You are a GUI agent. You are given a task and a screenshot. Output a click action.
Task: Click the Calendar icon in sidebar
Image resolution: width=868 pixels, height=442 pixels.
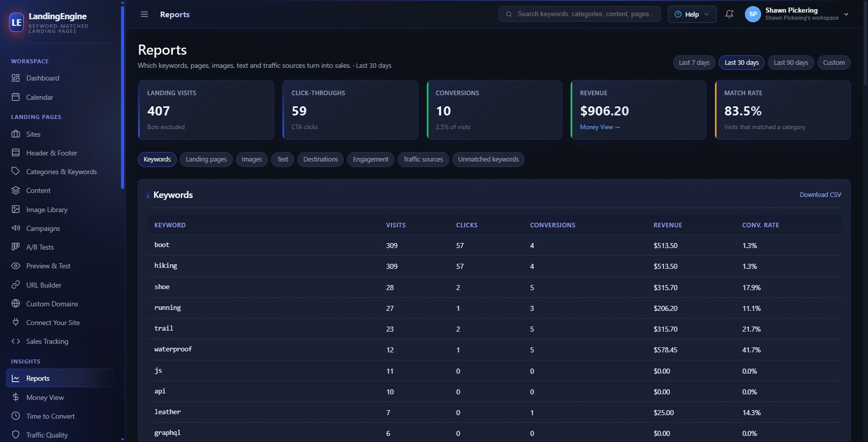pyautogui.click(x=16, y=97)
